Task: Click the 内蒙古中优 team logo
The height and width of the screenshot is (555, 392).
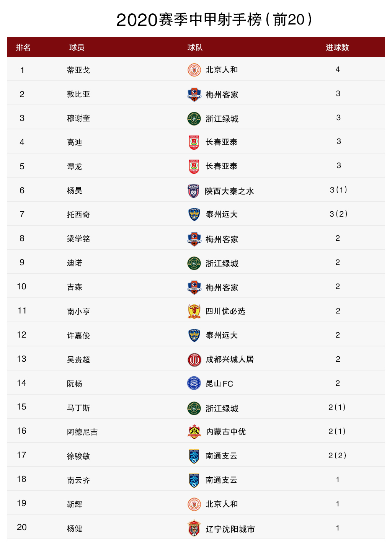Action: click(x=194, y=432)
